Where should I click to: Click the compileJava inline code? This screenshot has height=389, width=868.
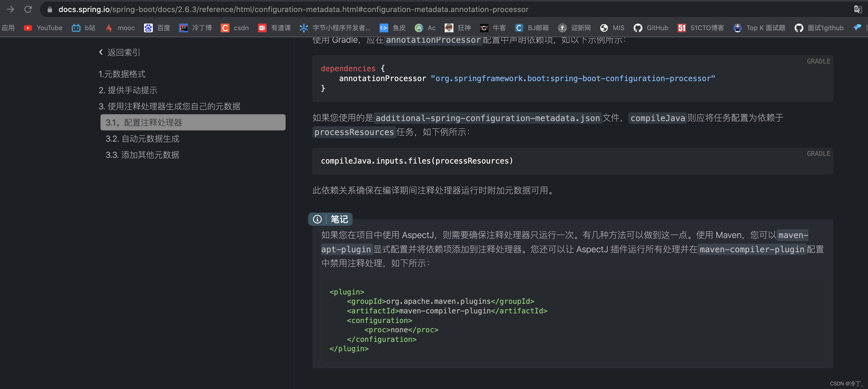(657, 118)
